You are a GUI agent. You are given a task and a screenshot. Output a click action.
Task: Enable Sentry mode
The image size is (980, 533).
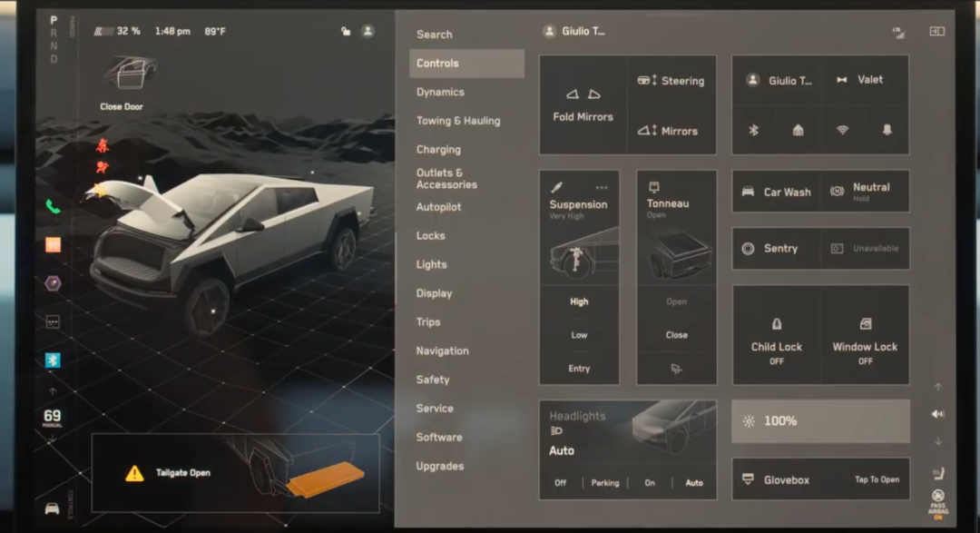(x=776, y=248)
